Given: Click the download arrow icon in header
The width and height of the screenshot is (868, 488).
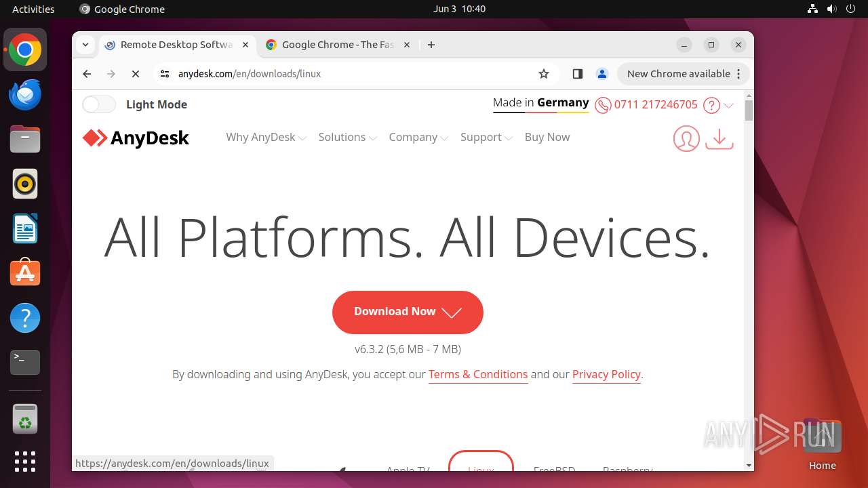Looking at the screenshot, I should point(719,138).
